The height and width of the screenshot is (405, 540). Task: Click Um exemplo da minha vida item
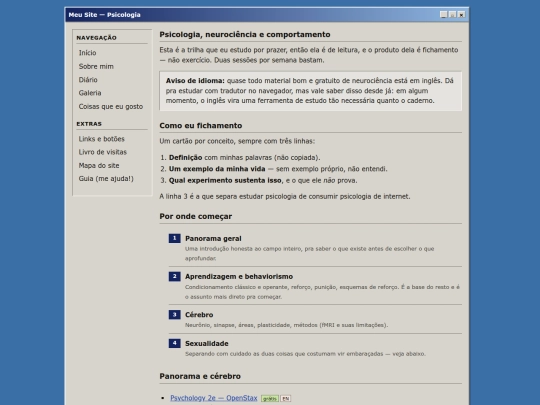[x=278, y=169]
